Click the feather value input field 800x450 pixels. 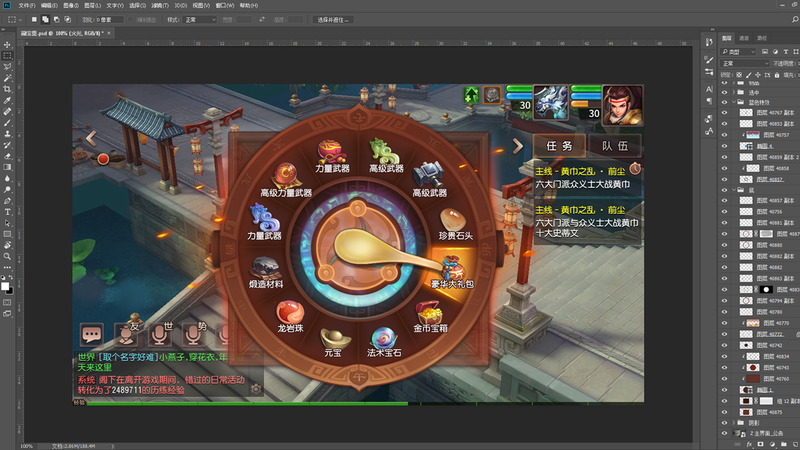109,19
